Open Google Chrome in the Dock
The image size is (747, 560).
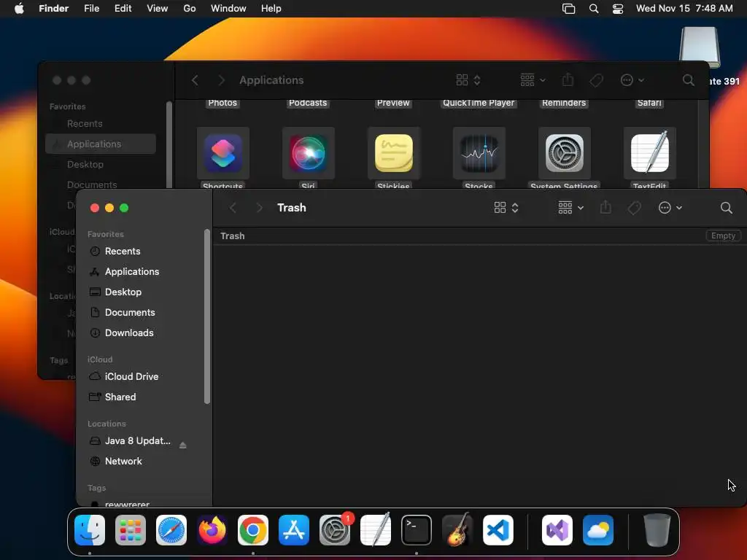click(x=253, y=530)
